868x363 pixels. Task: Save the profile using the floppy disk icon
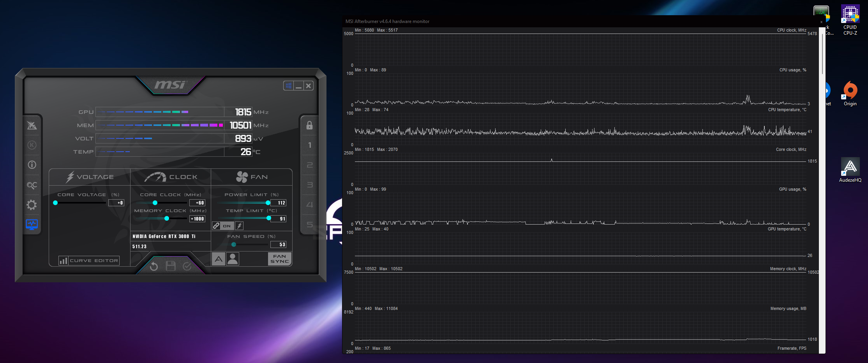171,266
